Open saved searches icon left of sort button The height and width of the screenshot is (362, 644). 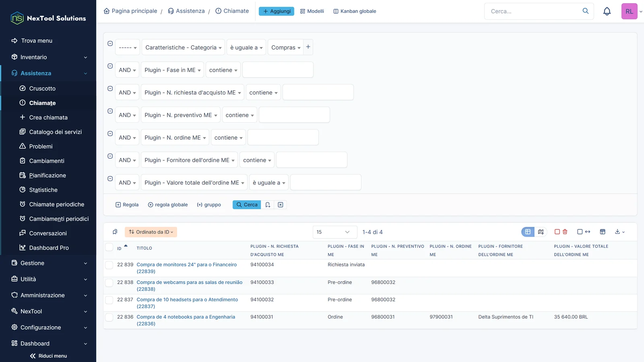point(115,232)
